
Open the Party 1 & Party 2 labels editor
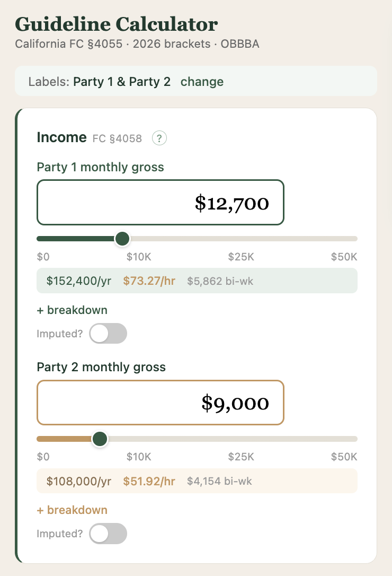[x=202, y=82]
